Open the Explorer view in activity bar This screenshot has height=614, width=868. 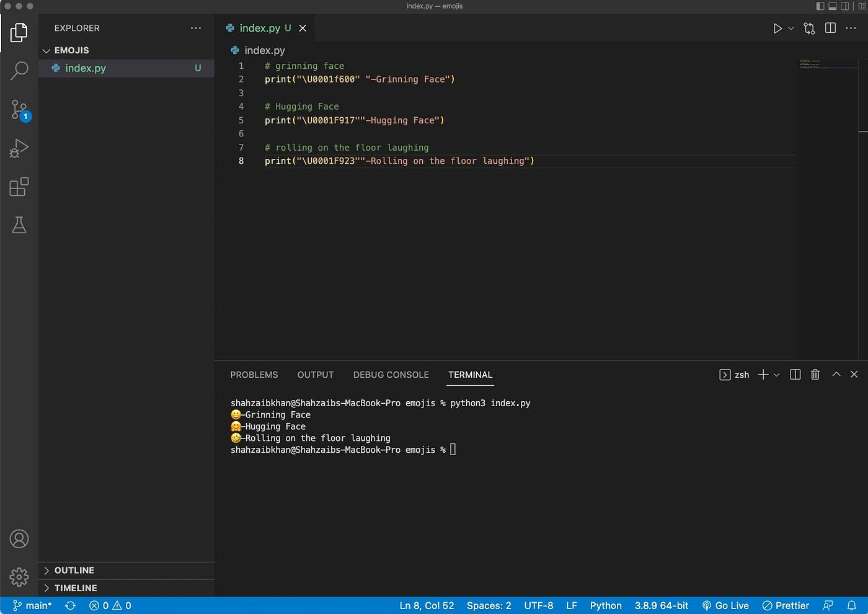point(19,32)
